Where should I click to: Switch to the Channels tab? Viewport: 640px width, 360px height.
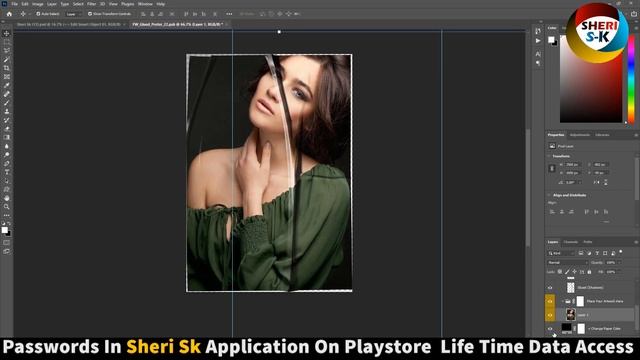[571, 242]
